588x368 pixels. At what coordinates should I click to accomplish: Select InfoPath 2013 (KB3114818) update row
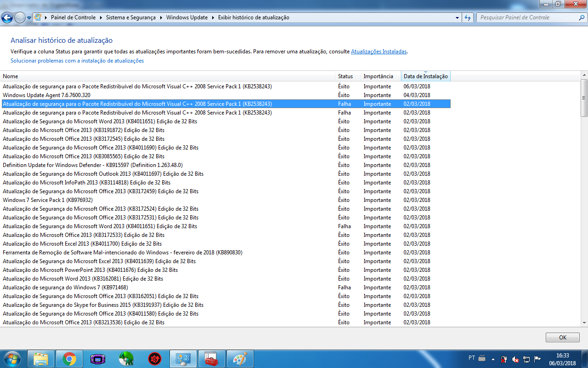point(226,183)
